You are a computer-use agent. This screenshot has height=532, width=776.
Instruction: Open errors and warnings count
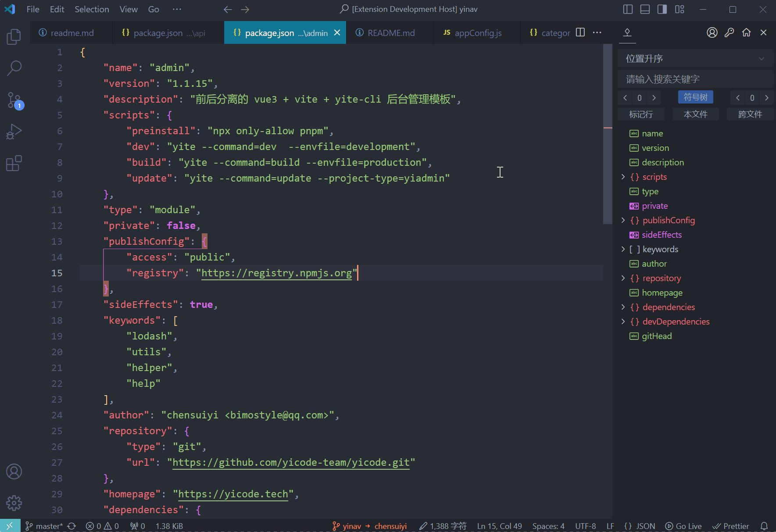coord(103,526)
